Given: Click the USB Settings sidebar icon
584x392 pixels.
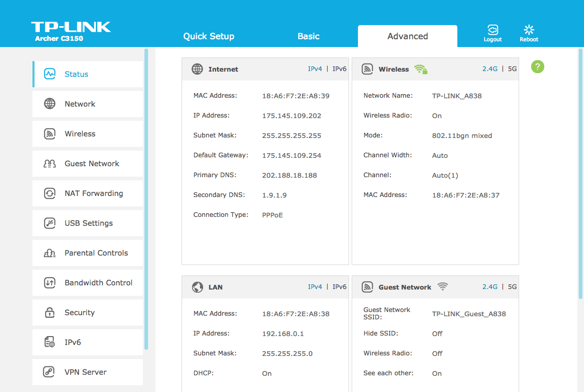Looking at the screenshot, I should (50, 223).
